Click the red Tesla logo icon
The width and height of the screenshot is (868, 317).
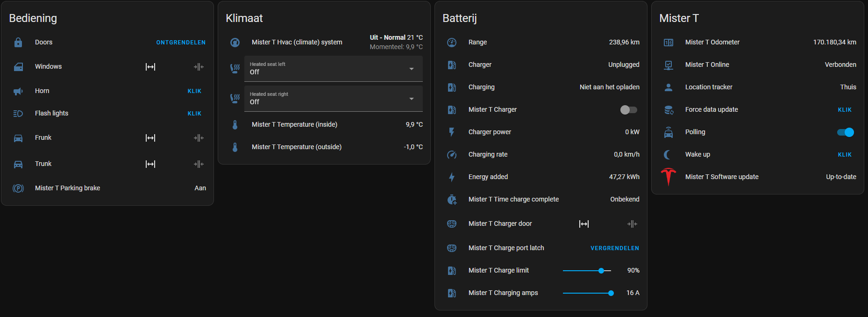669,177
